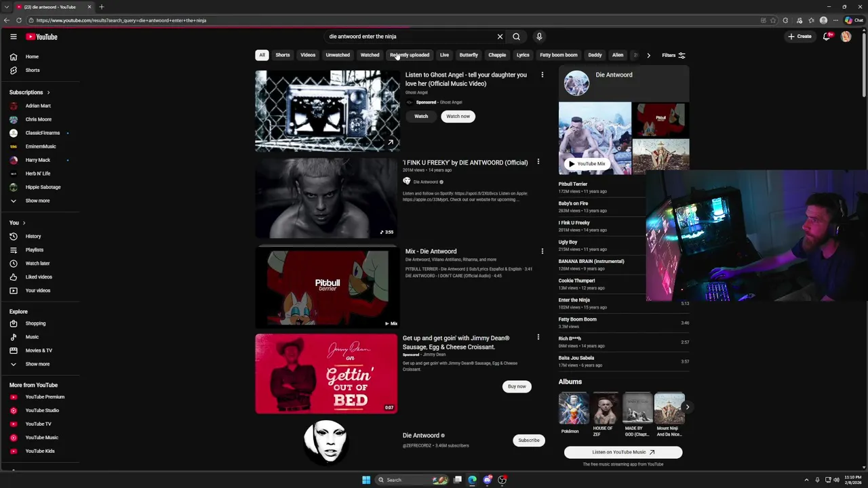This screenshot has height=488, width=868.
Task: Open YouTube Kids link
Action: click(41, 451)
